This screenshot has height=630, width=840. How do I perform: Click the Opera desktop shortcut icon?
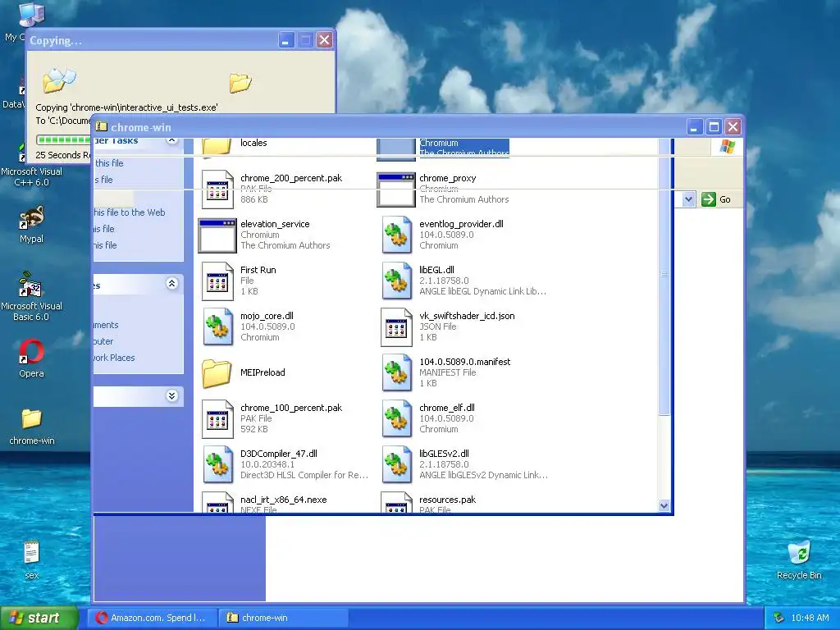coord(31,352)
